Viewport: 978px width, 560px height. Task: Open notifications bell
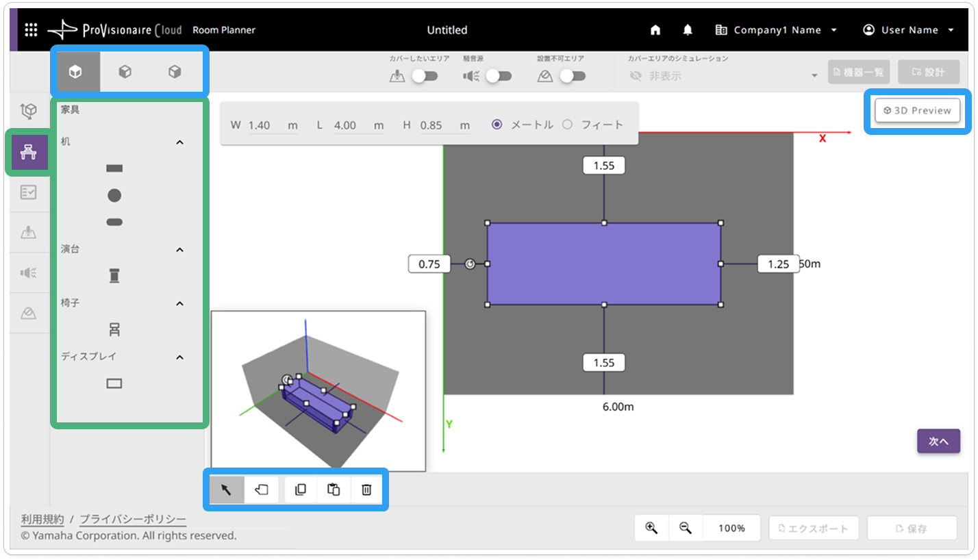click(688, 30)
